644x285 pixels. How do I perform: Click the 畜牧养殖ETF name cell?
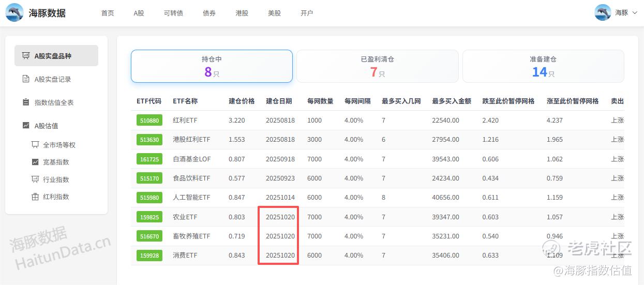pos(191,236)
